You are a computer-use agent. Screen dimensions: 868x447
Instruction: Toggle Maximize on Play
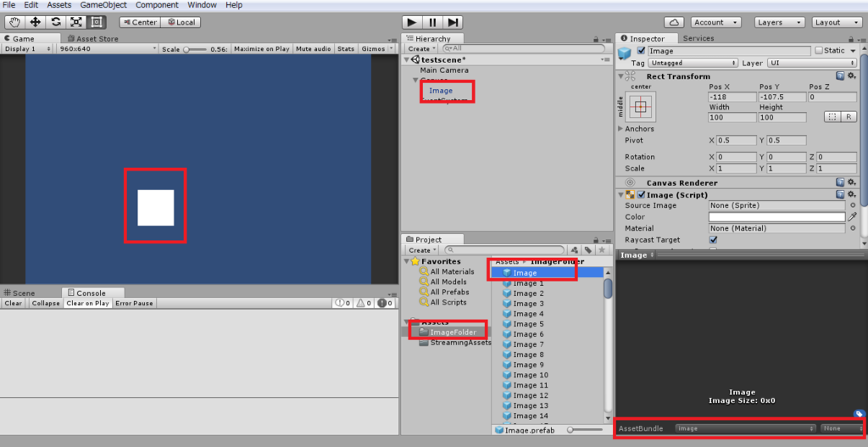[x=261, y=48]
